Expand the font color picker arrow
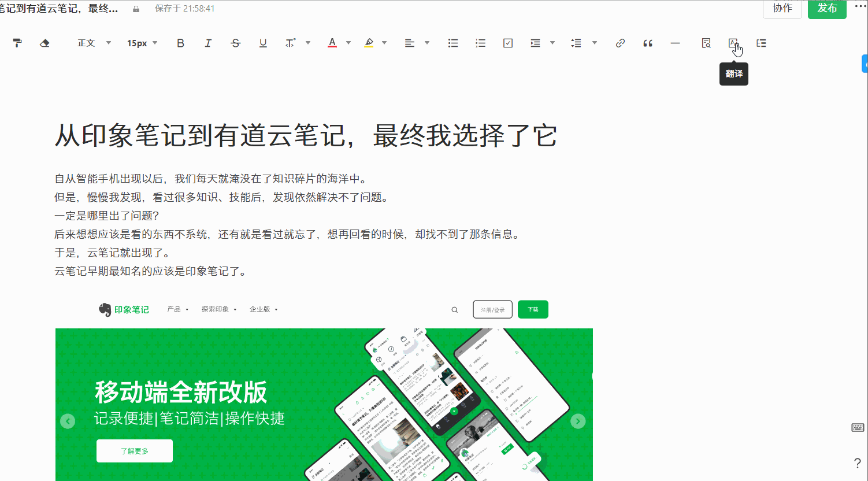The width and height of the screenshot is (868, 481). point(348,43)
